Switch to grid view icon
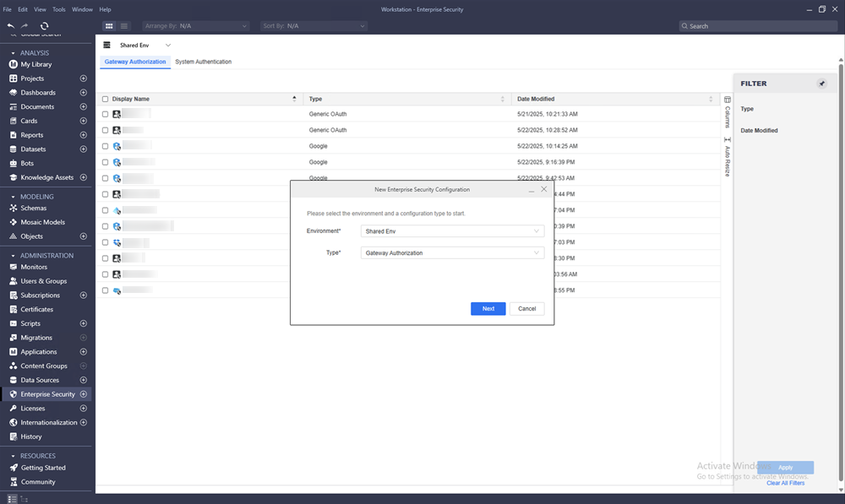The width and height of the screenshot is (845, 504). (x=108, y=26)
